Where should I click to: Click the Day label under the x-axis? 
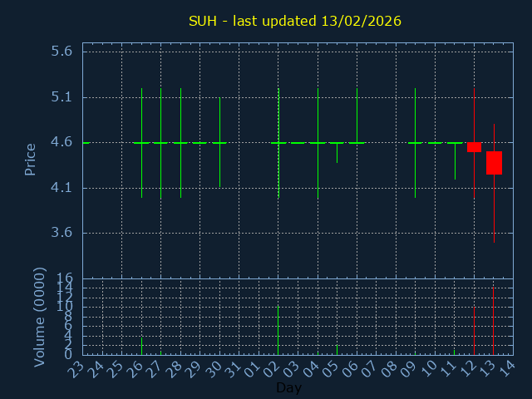(x=288, y=388)
